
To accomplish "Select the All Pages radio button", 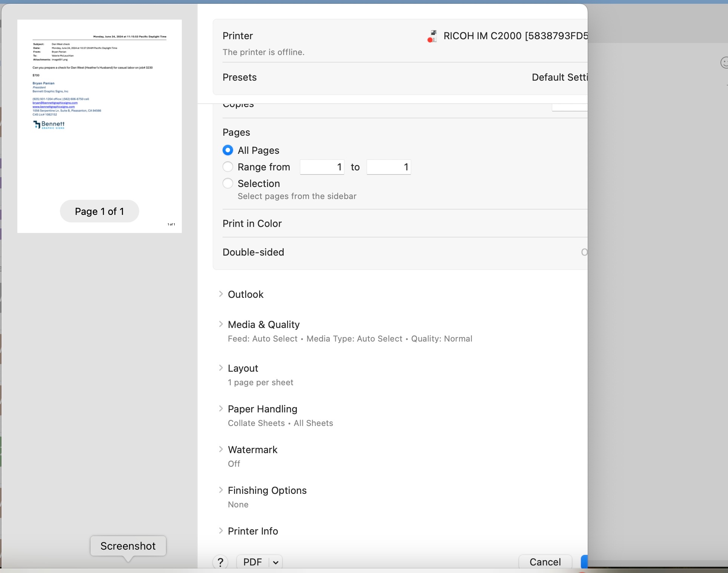I will pyautogui.click(x=228, y=150).
